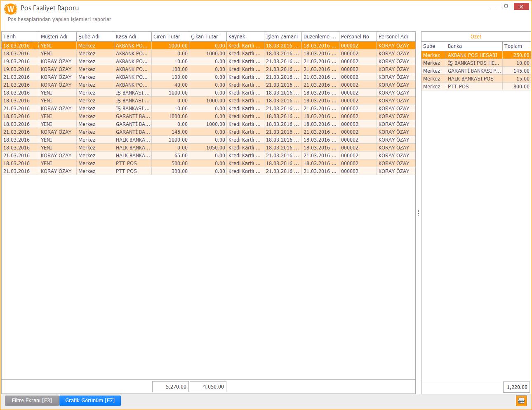Sort by Personel Adı column header

coord(395,37)
